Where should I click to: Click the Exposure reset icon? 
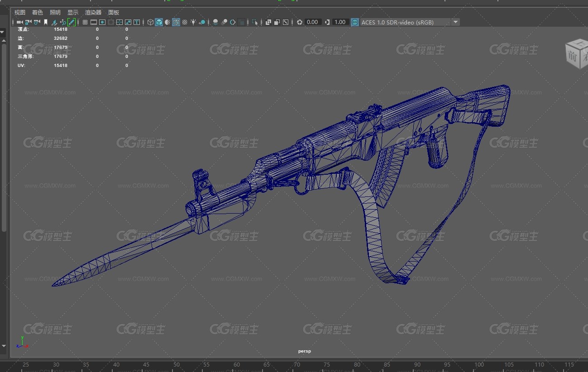(x=299, y=22)
